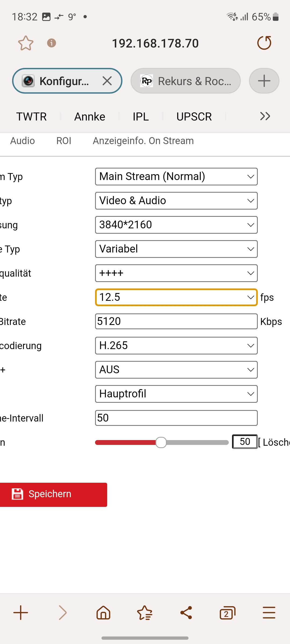
Task: Bookmark this page with the star icon
Action: pos(26,43)
